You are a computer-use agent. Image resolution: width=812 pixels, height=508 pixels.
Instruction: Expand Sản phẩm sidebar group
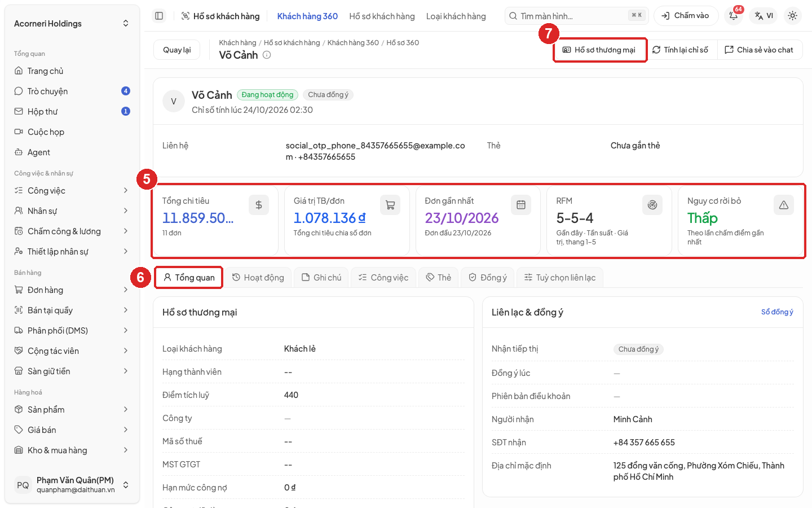72,410
